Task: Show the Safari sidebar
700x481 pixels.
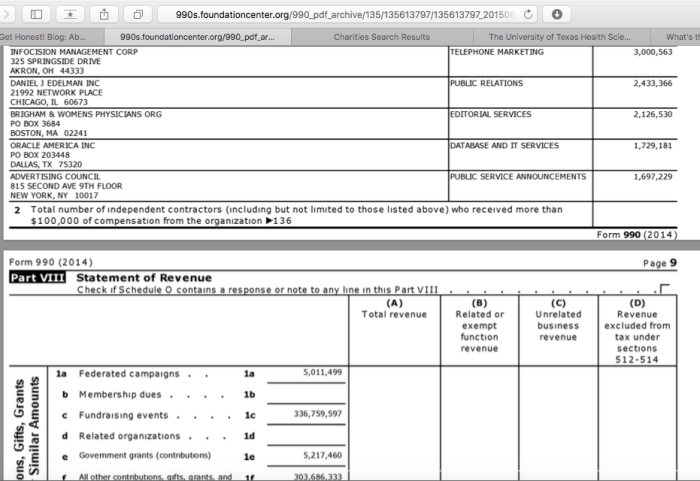Action: pyautogui.click(x=37, y=16)
